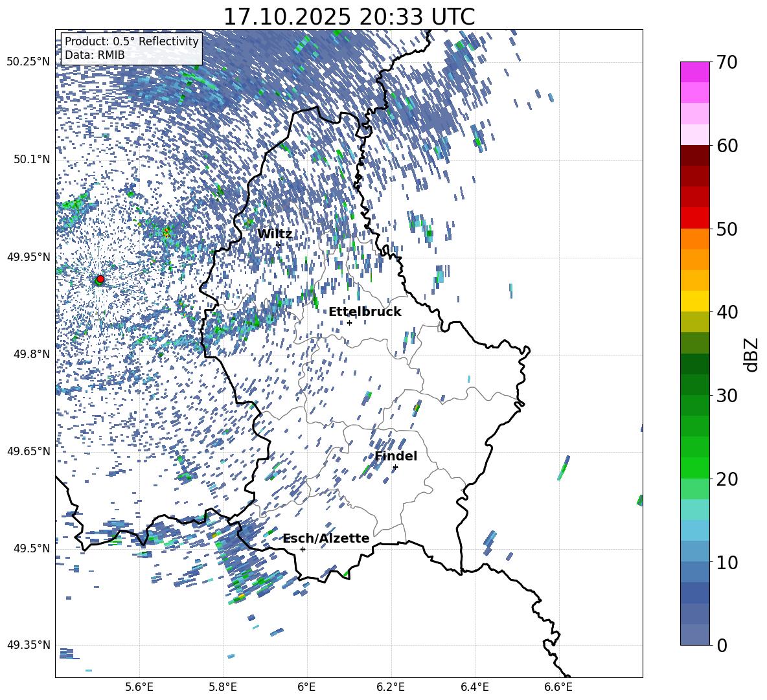Click the 20 tick label on colorbar
This screenshot has width=767, height=700.
[727, 479]
